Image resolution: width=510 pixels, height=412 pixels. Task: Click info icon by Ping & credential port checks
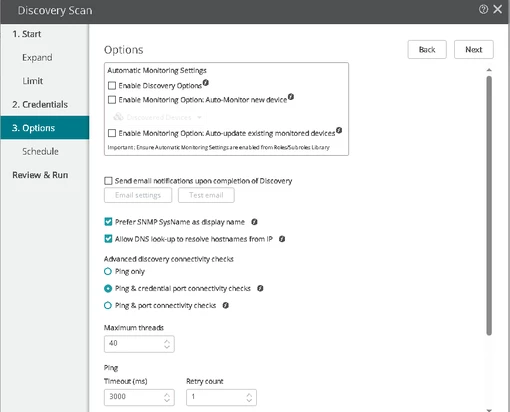(x=260, y=288)
